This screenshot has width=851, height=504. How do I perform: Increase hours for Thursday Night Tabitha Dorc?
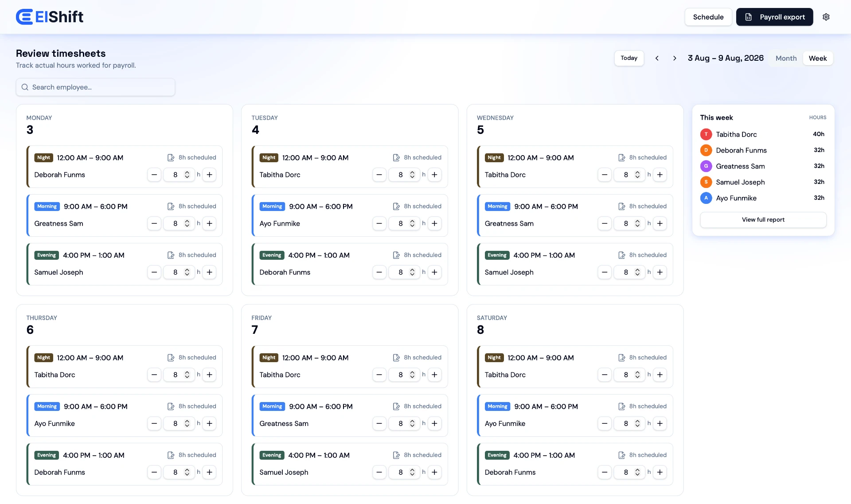tap(210, 375)
